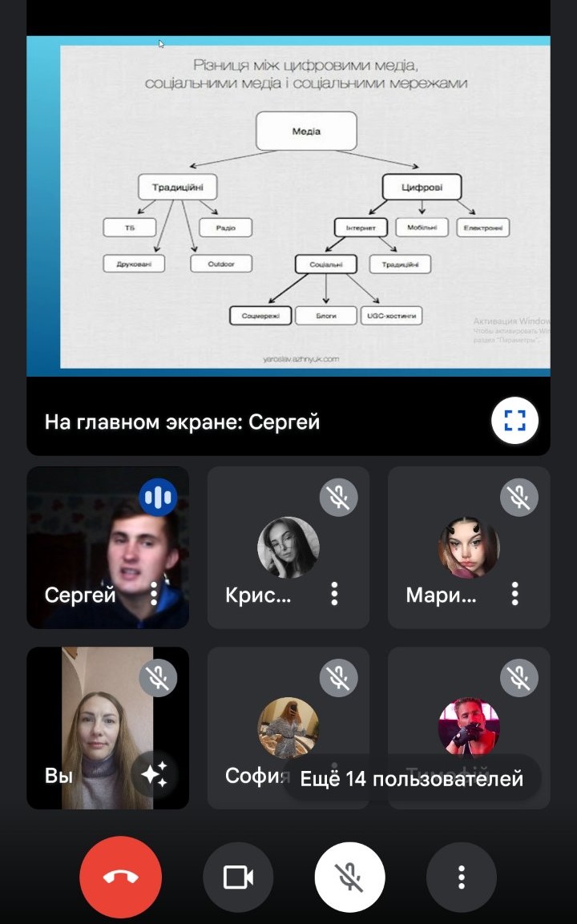Open options menu on Крис… tile
577x924 pixels.
coord(334,593)
